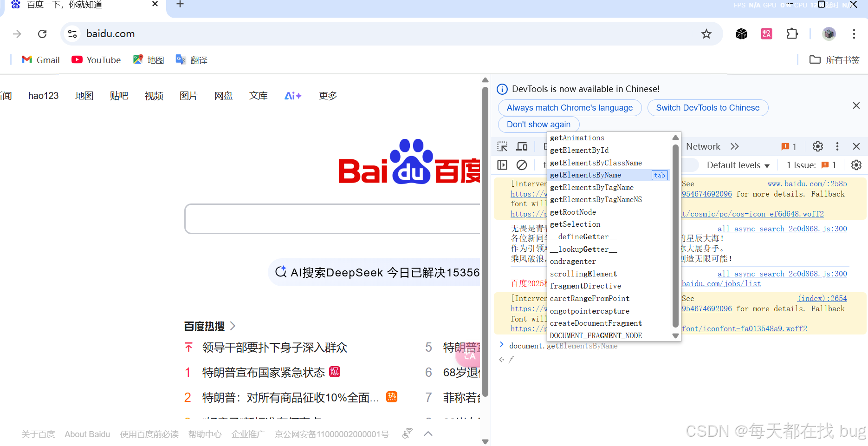
Task: Open the Default levels dropdown
Action: [738, 165]
